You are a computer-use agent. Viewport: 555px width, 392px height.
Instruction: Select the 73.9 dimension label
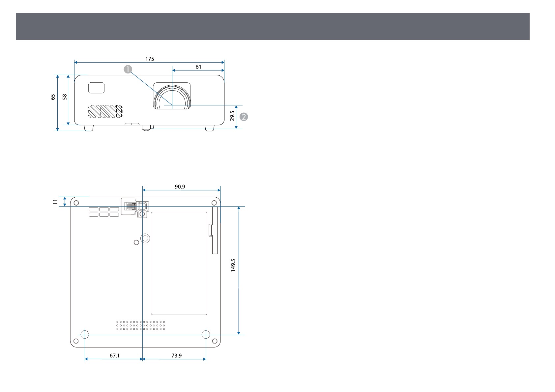tap(176, 355)
